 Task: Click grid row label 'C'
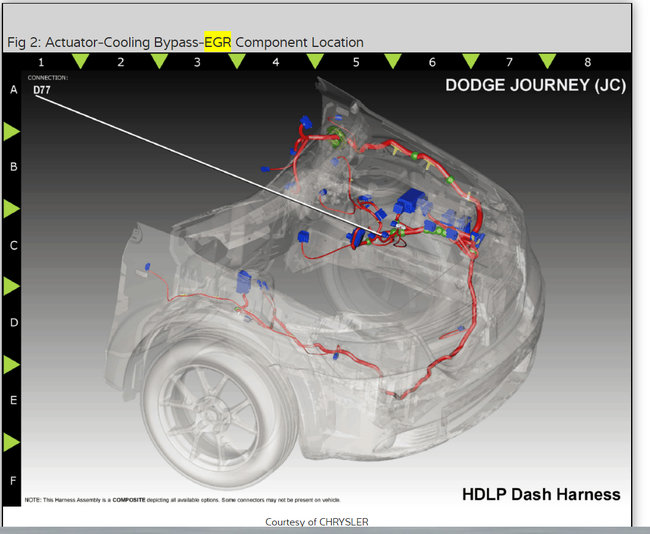pos(14,245)
